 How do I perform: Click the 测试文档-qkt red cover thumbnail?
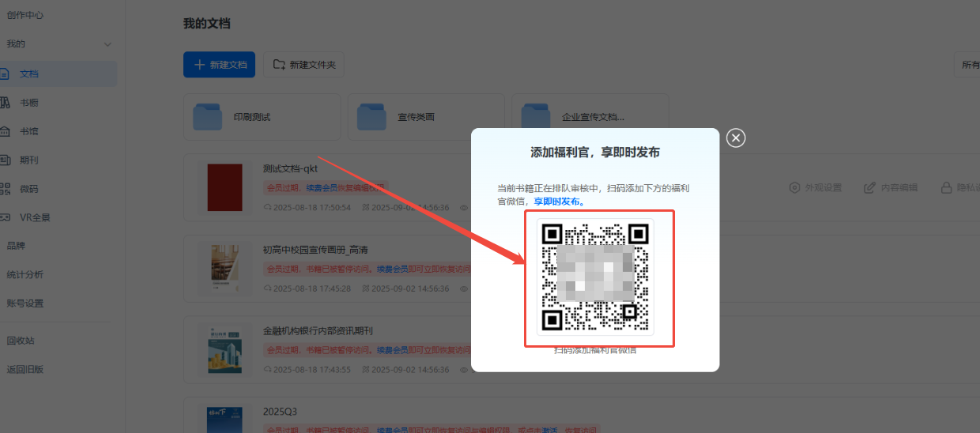pyautogui.click(x=220, y=186)
